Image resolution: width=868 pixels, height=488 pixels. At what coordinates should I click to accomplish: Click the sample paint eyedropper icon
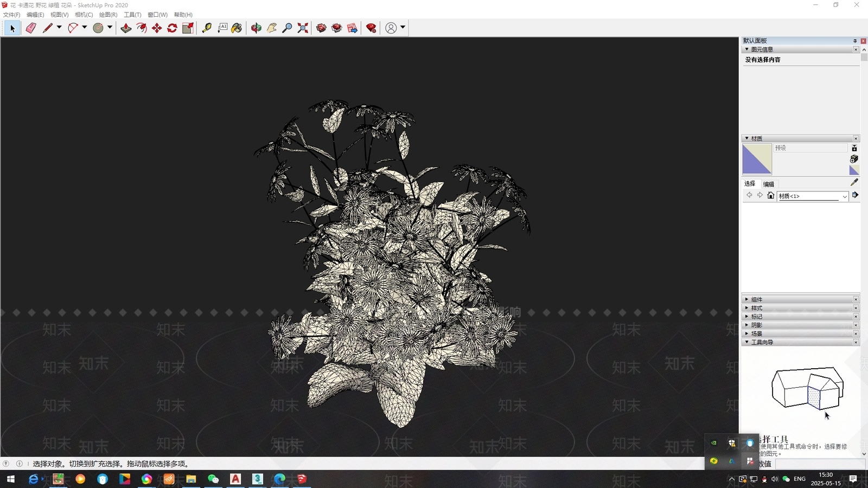(854, 183)
